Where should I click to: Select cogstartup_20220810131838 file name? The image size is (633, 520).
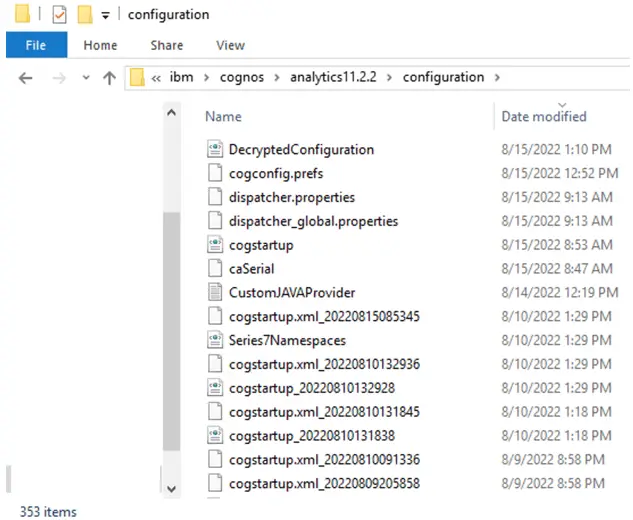(312, 435)
